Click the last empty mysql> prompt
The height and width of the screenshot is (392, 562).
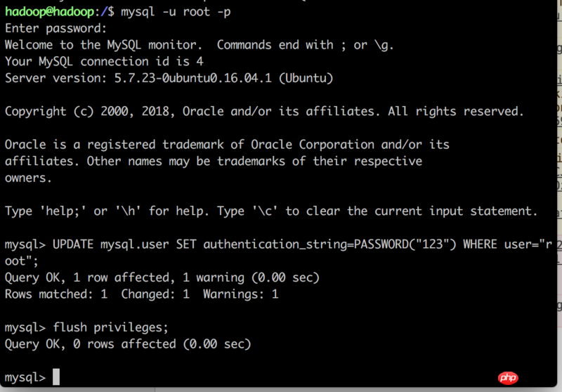pos(25,377)
